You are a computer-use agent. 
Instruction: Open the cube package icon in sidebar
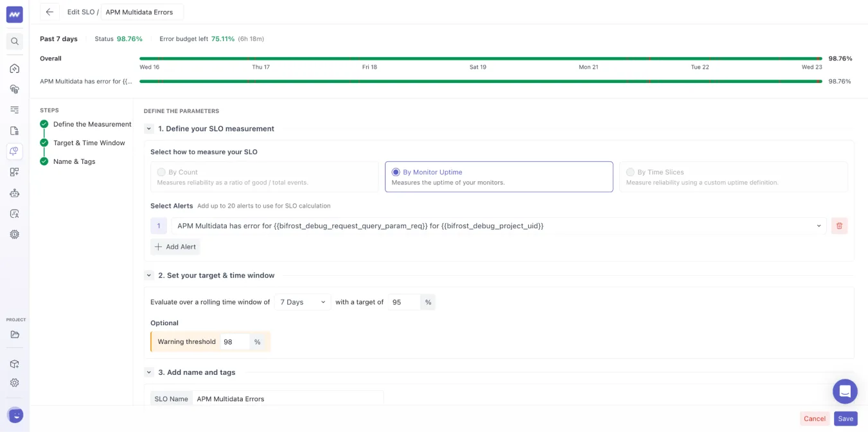[14, 364]
